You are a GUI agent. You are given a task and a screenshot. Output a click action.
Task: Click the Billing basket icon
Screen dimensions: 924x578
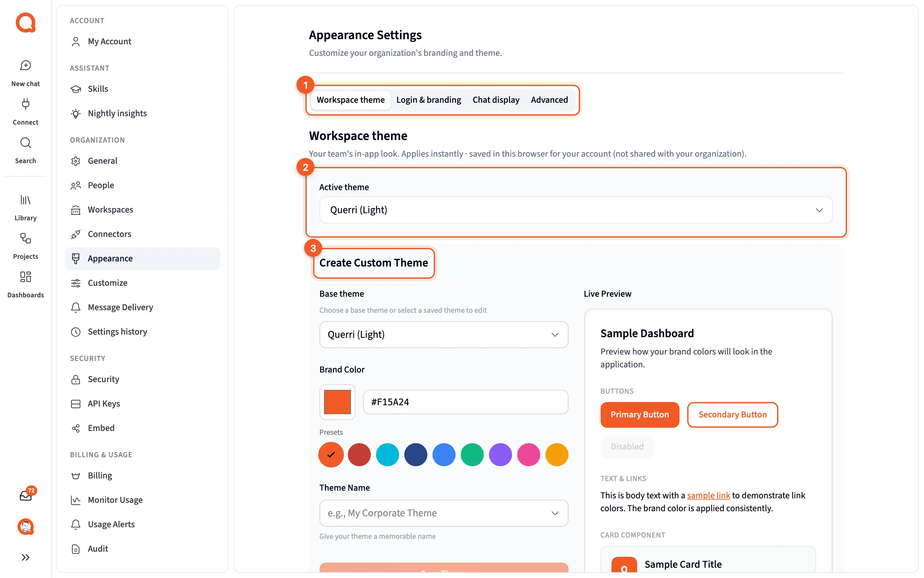point(76,476)
